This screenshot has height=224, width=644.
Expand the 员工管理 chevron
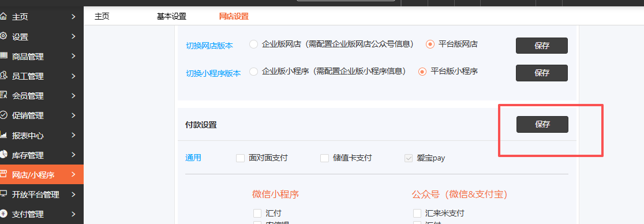(73, 76)
